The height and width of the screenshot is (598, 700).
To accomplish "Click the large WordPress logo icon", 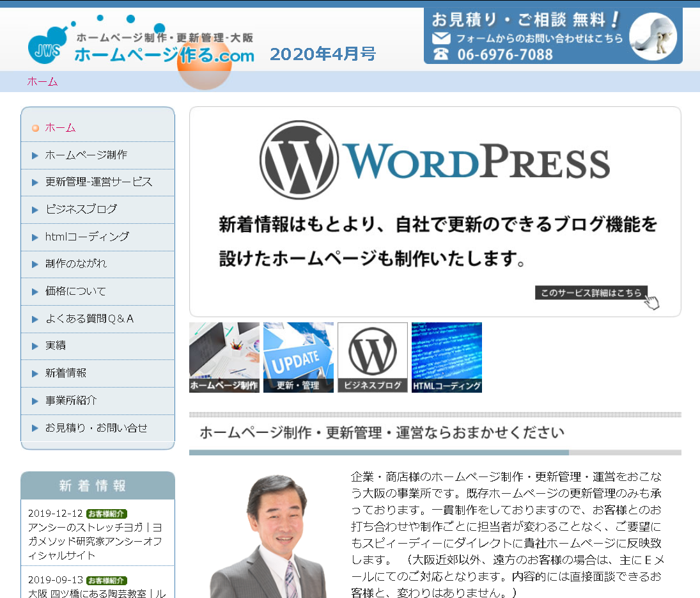I will 299,160.
